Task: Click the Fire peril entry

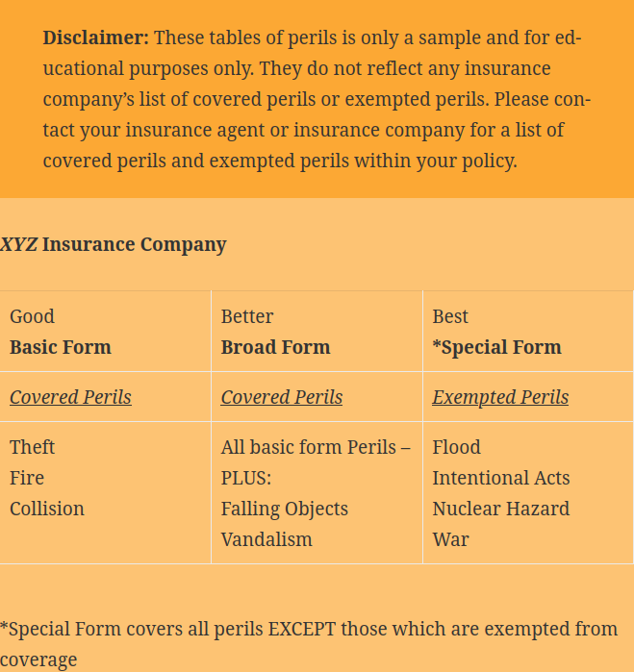Action: click(x=27, y=478)
